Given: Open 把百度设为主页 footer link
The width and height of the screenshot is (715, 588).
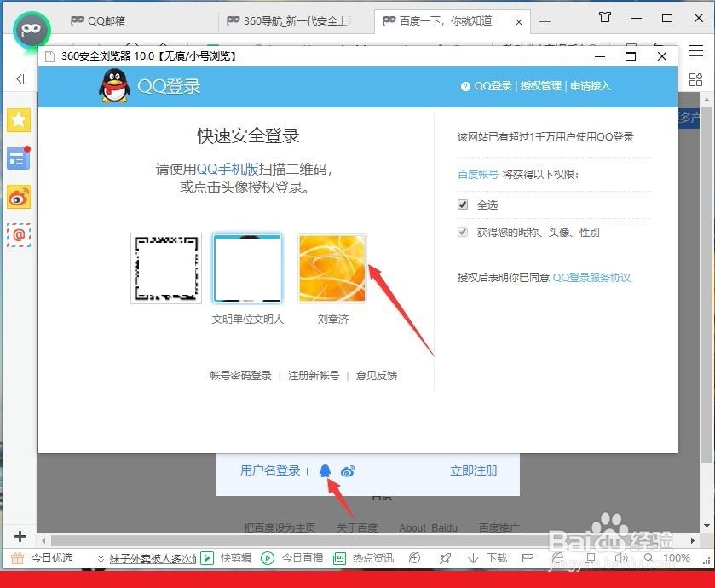Looking at the screenshot, I should (x=280, y=527).
